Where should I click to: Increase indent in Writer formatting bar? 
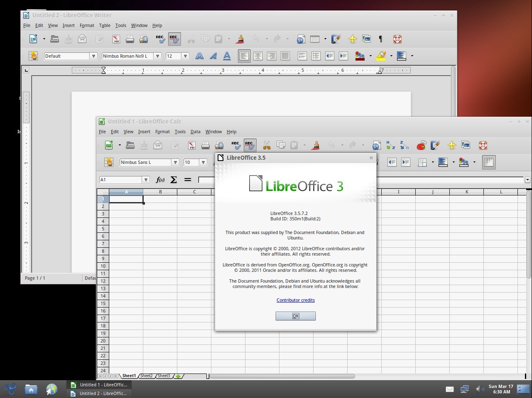tap(343, 56)
